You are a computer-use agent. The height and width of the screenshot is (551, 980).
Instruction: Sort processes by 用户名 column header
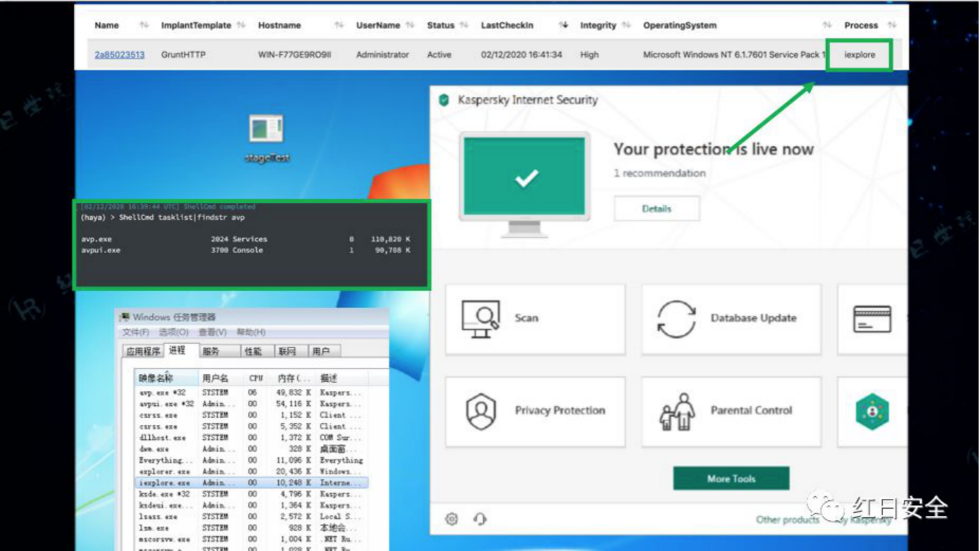pos(221,378)
